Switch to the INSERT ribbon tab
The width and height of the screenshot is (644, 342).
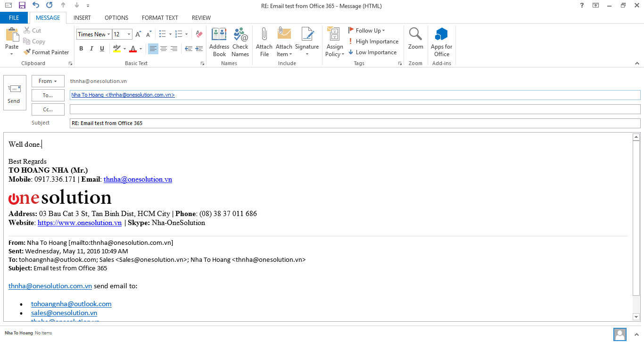(x=82, y=18)
